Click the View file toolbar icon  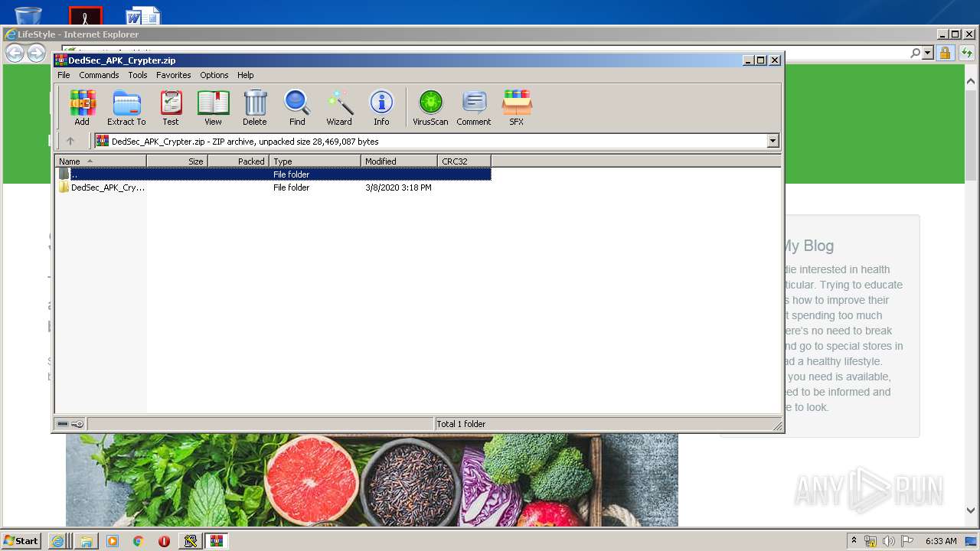coord(213,107)
